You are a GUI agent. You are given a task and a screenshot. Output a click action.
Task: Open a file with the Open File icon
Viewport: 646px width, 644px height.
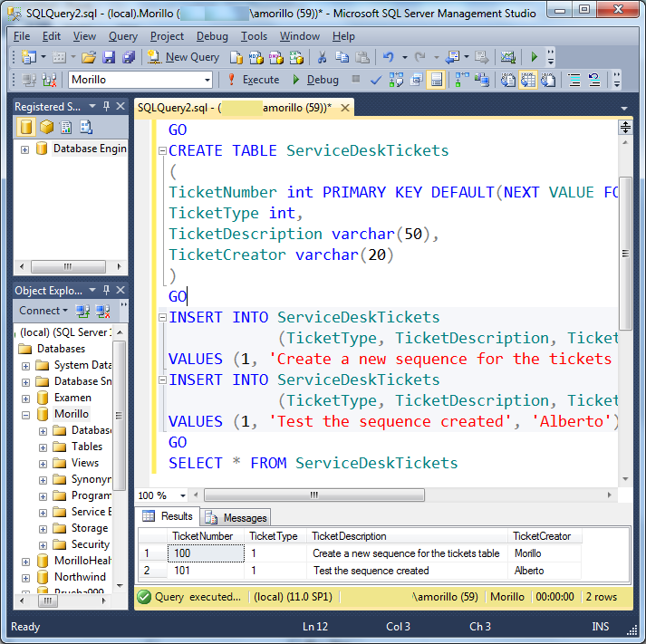(x=89, y=57)
